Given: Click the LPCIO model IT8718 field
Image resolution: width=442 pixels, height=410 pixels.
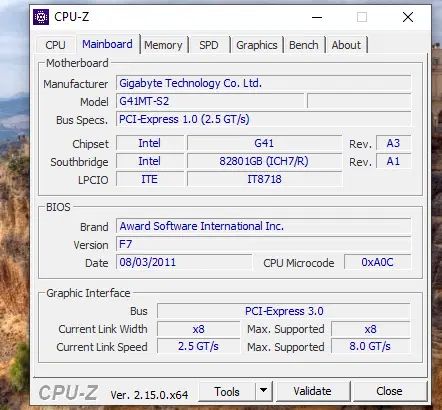Looking at the screenshot, I should point(264,179).
